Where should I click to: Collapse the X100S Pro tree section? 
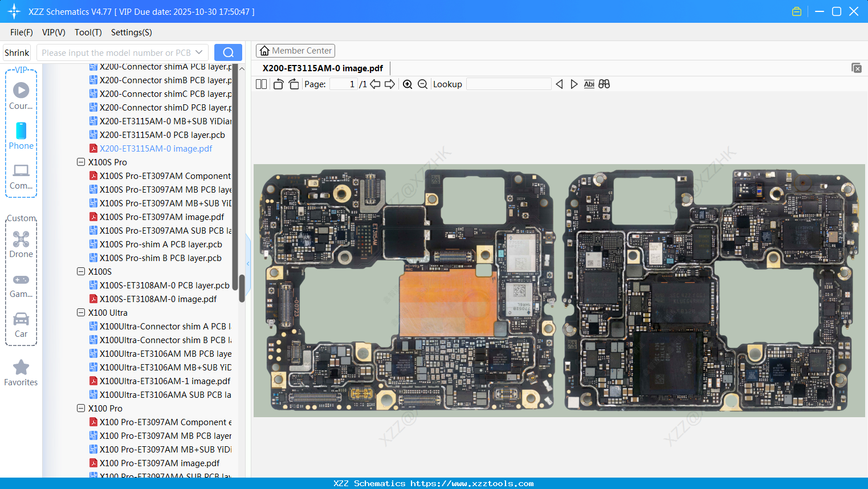point(80,162)
